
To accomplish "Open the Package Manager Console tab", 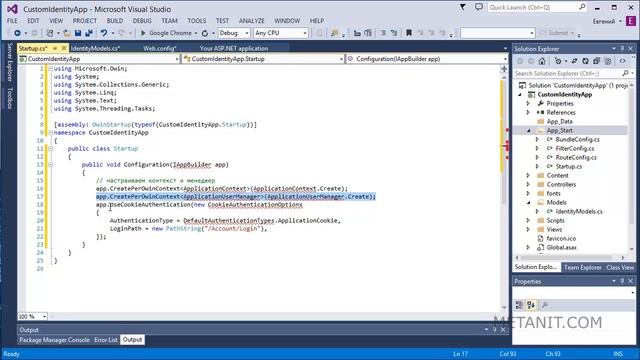I will [54, 340].
